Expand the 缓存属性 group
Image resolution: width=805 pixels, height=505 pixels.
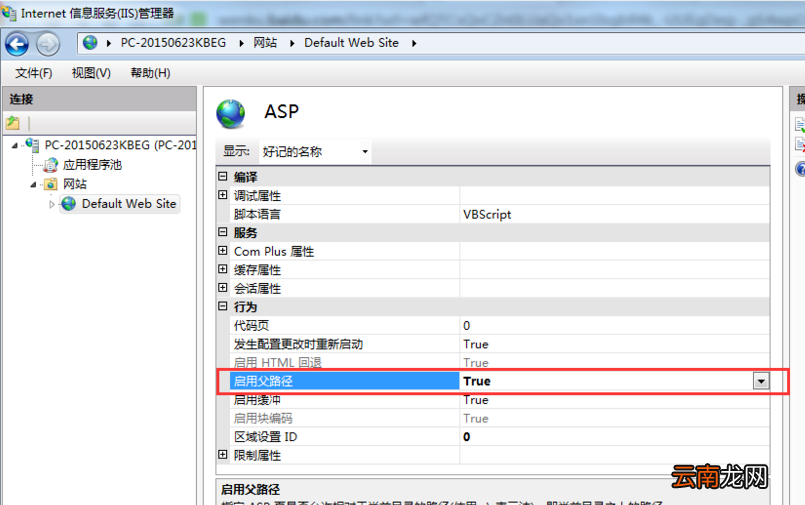click(x=222, y=269)
